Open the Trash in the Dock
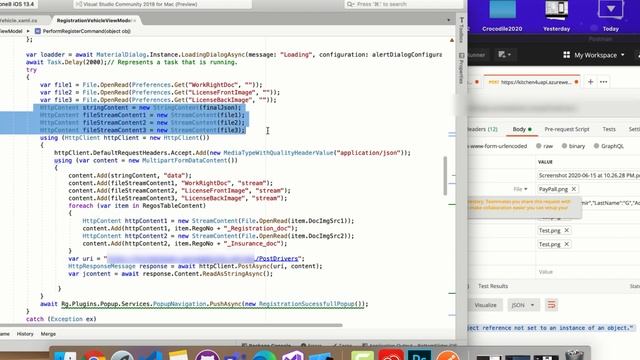Screen dimensions: 640x360 pos(575,355)
